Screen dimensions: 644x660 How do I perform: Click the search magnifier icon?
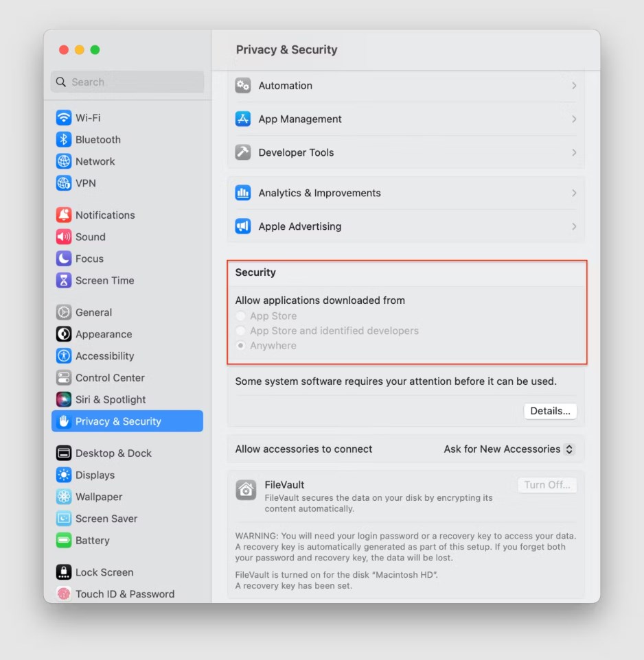click(61, 82)
